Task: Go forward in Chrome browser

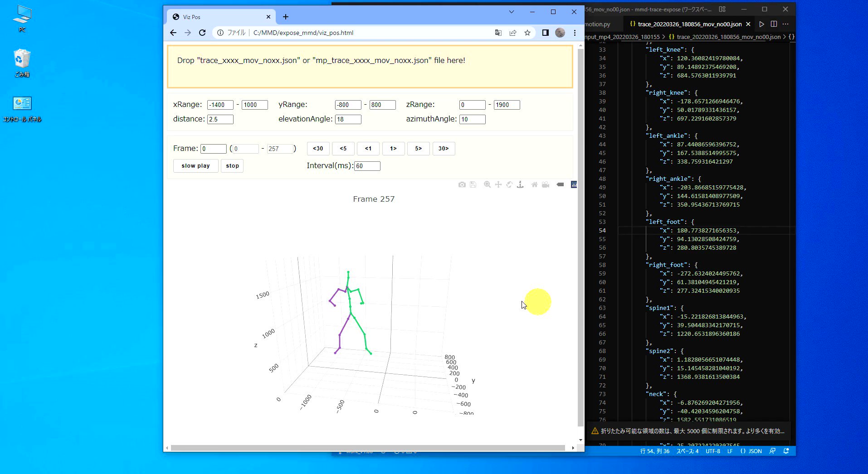Action: click(188, 33)
